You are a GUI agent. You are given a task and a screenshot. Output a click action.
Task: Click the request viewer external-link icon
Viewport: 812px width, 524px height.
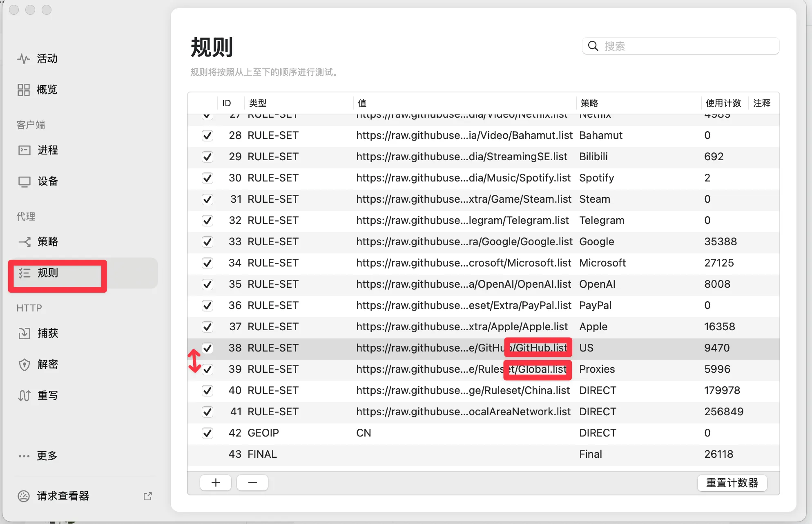[x=147, y=496]
